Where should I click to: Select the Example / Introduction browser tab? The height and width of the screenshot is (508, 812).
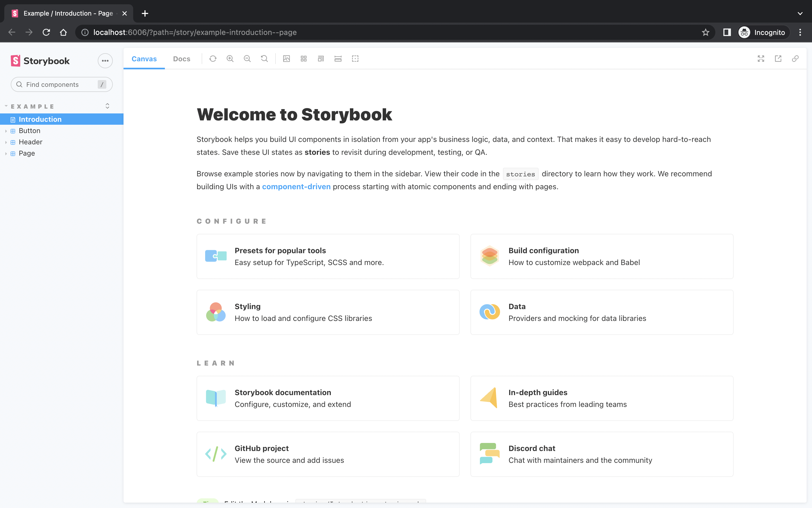click(x=68, y=13)
